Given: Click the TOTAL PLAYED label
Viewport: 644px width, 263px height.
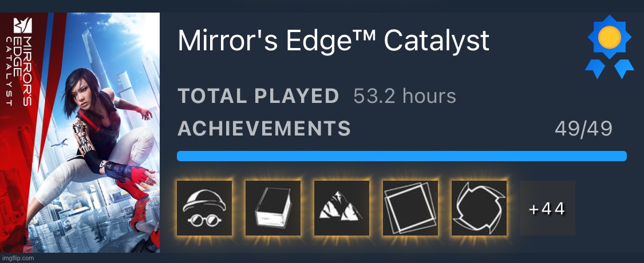Looking at the screenshot, I should (x=258, y=96).
